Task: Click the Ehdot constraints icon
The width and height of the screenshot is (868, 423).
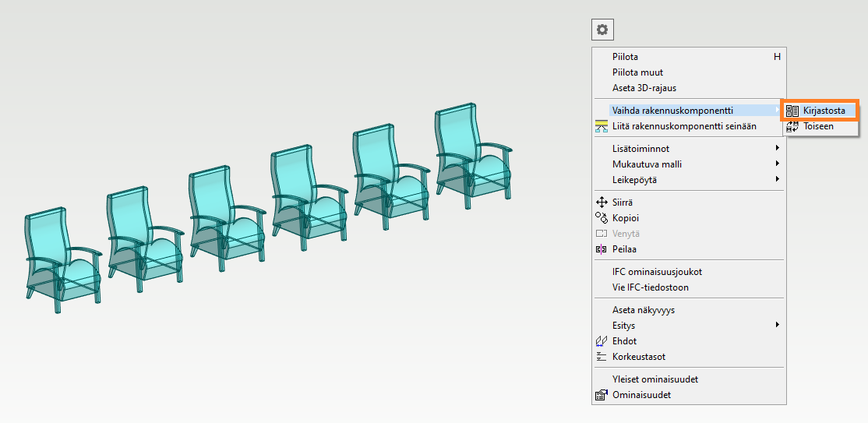Action: click(x=601, y=341)
